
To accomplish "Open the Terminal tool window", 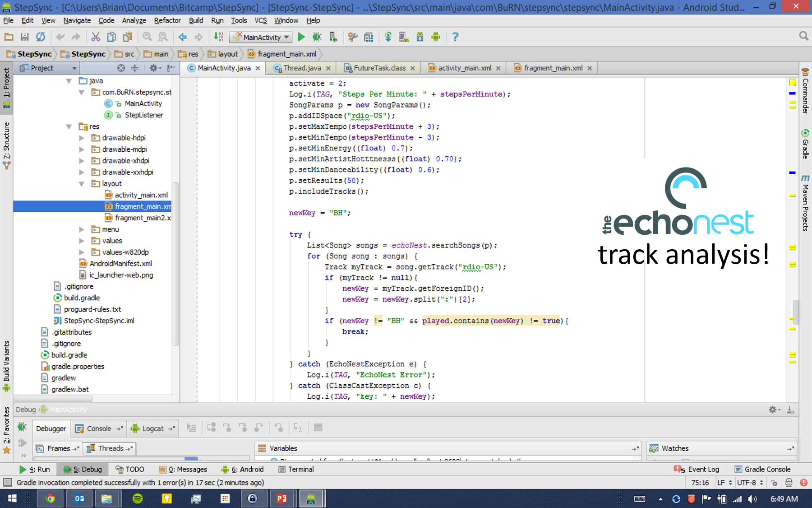I will pos(296,470).
